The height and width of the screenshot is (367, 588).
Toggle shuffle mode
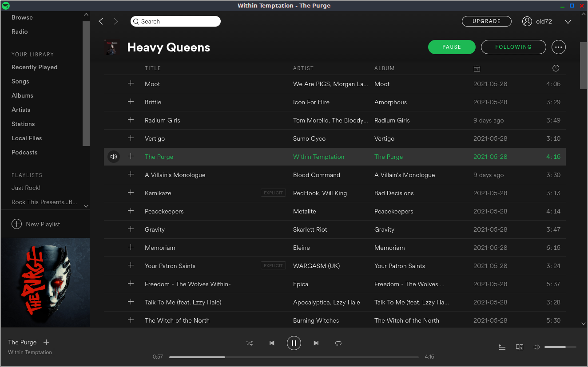pyautogui.click(x=250, y=343)
